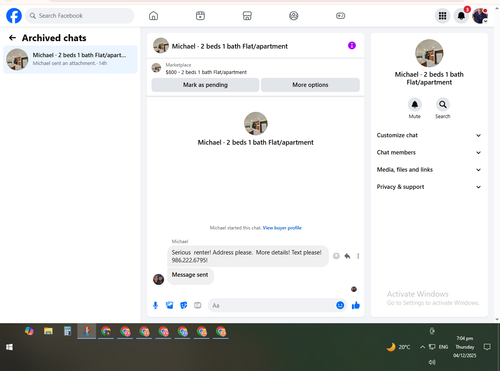This screenshot has height=371, width=500.
Task: Expand Media, files and links section
Action: coord(429,170)
